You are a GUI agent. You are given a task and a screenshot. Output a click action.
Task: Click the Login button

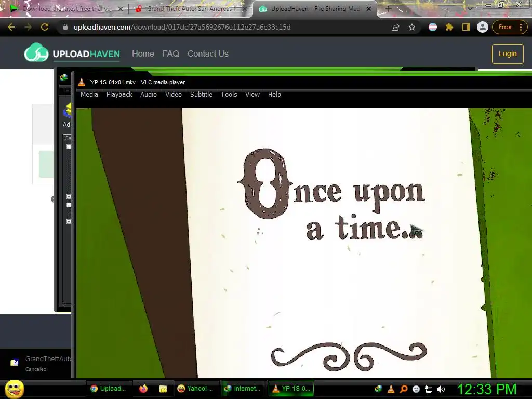point(508,54)
